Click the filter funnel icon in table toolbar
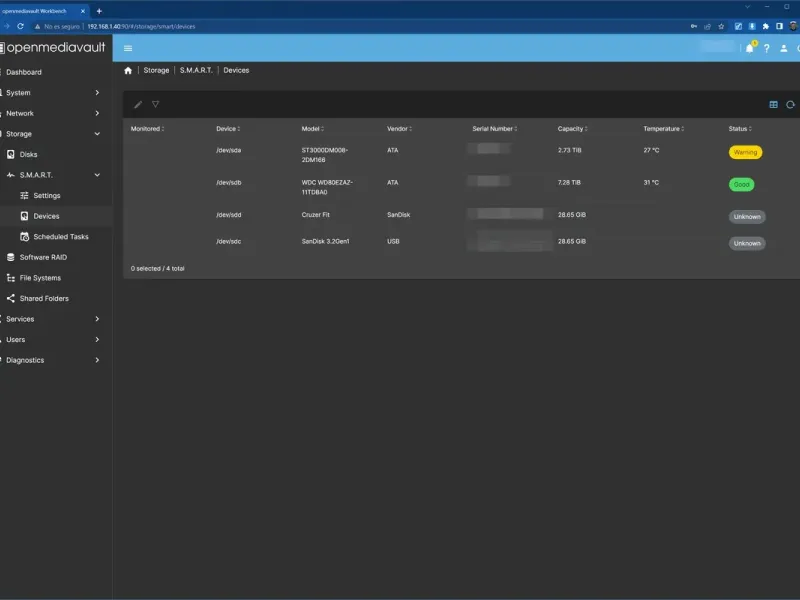 click(x=156, y=104)
